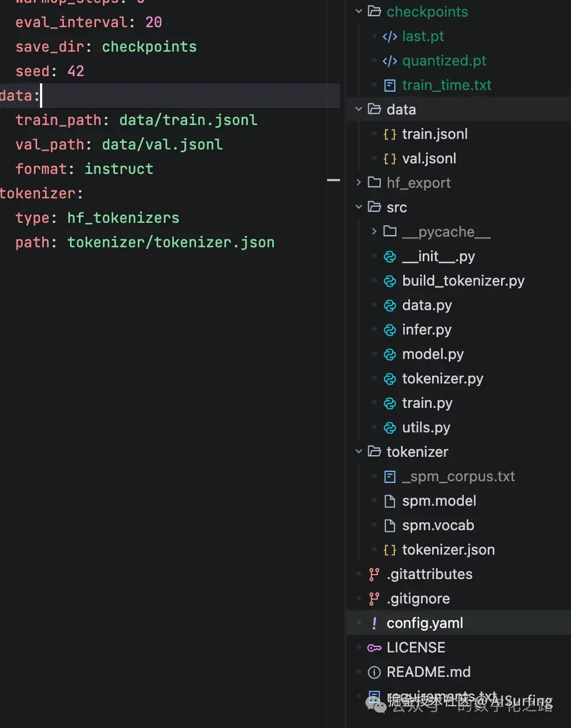Image resolution: width=571 pixels, height=728 pixels.
Task: Open README.md file
Action: [428, 672]
